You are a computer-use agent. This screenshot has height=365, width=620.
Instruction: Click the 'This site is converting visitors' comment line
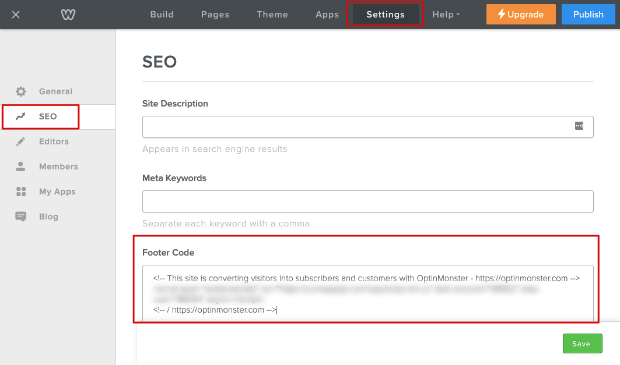[x=366, y=278]
